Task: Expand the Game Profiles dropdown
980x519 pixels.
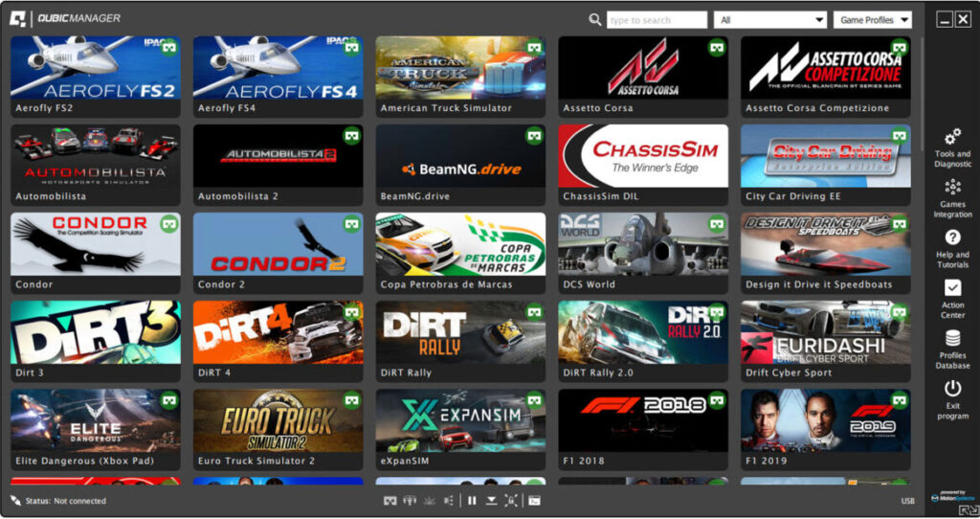Action: [x=873, y=20]
